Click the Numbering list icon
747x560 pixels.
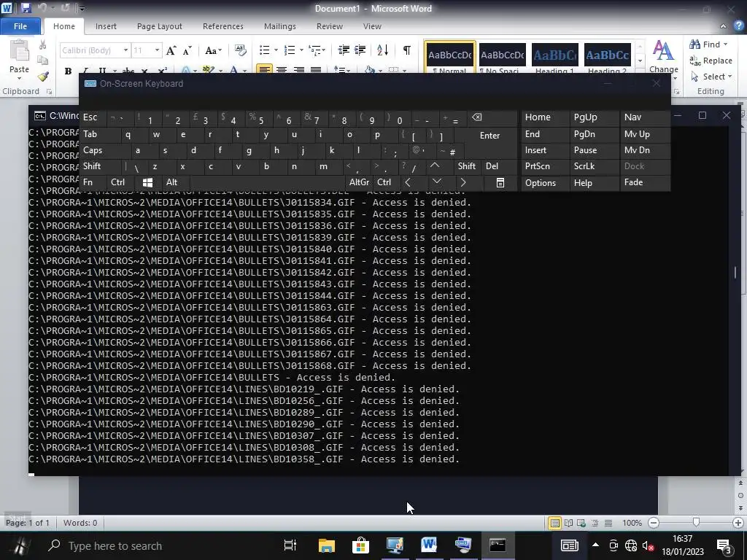pos(290,50)
